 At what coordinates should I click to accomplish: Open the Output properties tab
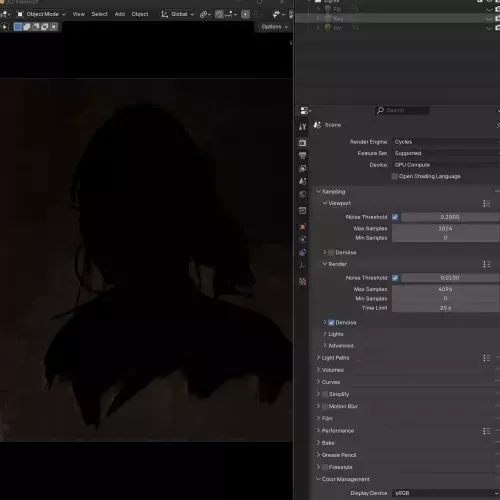tap(302, 155)
